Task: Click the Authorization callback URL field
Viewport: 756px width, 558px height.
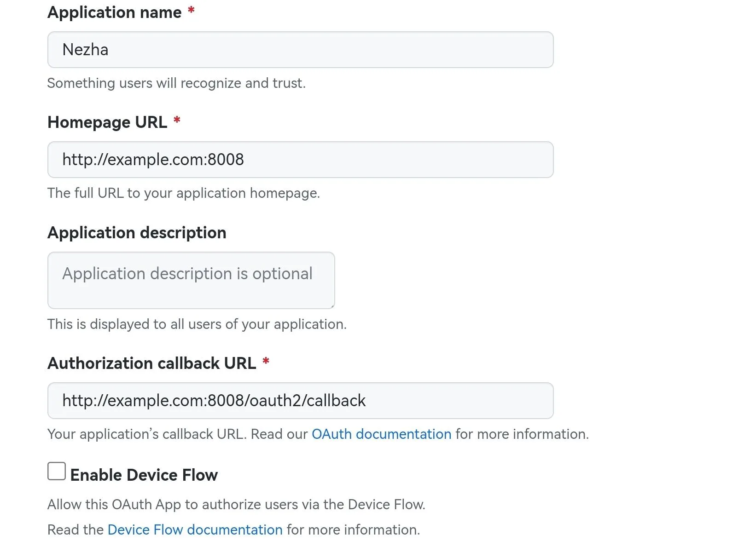Action: [300, 401]
